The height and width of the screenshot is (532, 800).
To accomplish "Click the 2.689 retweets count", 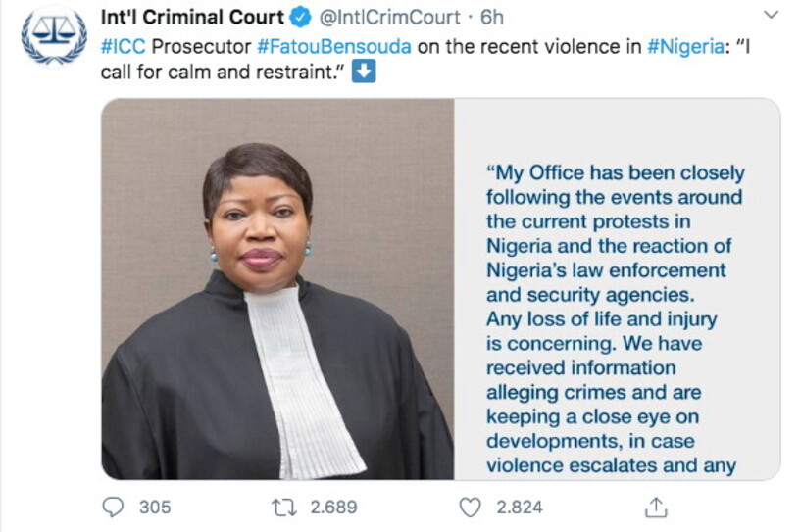I will (x=333, y=507).
